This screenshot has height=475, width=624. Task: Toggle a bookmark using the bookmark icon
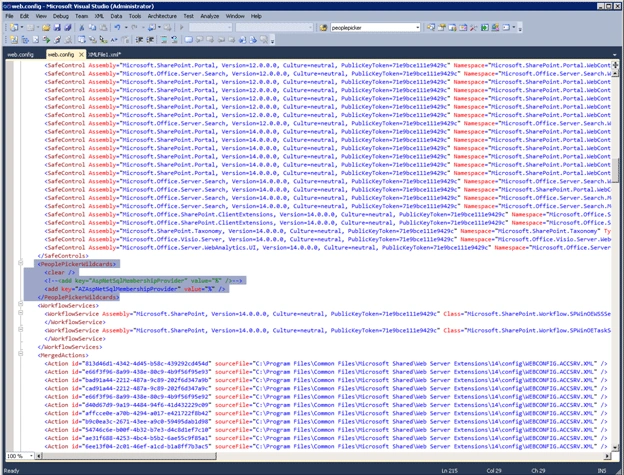point(188,39)
